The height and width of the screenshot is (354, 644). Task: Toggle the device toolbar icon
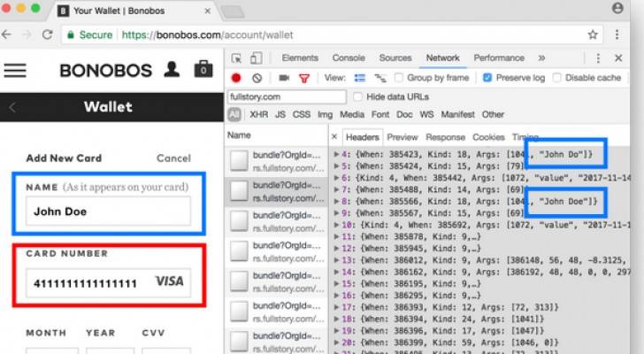point(256,58)
